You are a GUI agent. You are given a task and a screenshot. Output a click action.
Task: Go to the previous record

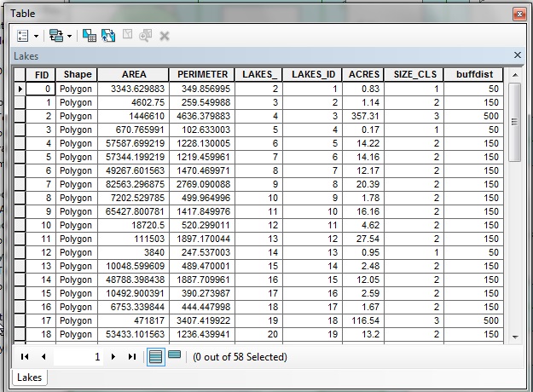pos(43,357)
